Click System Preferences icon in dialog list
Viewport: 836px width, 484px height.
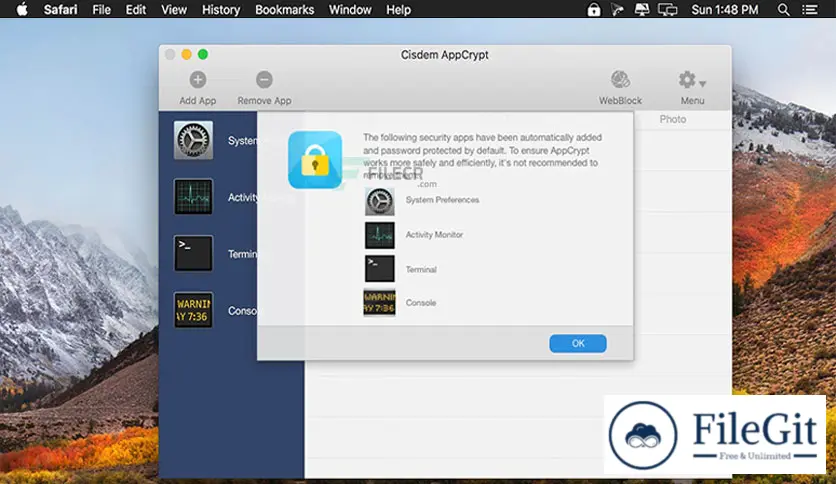coord(380,201)
